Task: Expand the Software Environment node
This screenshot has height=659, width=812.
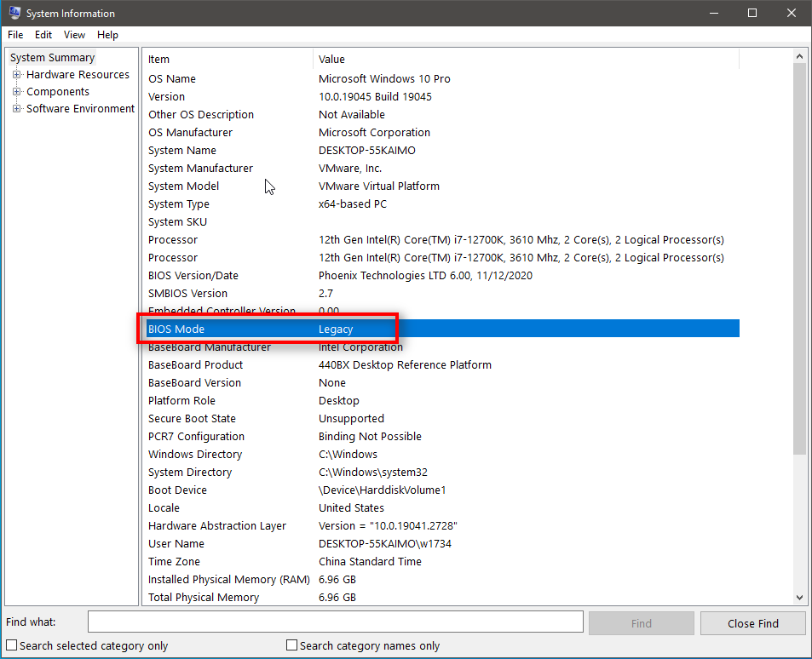Action: (16, 109)
